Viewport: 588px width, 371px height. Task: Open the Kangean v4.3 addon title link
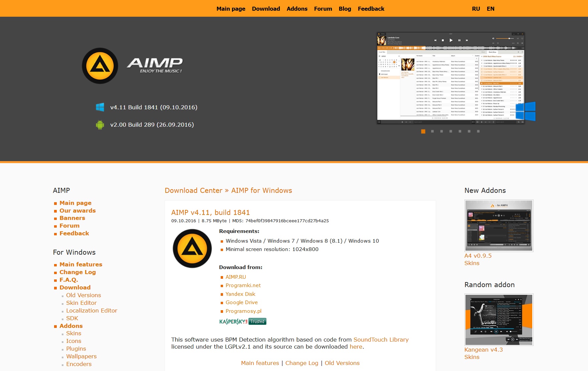click(x=483, y=350)
